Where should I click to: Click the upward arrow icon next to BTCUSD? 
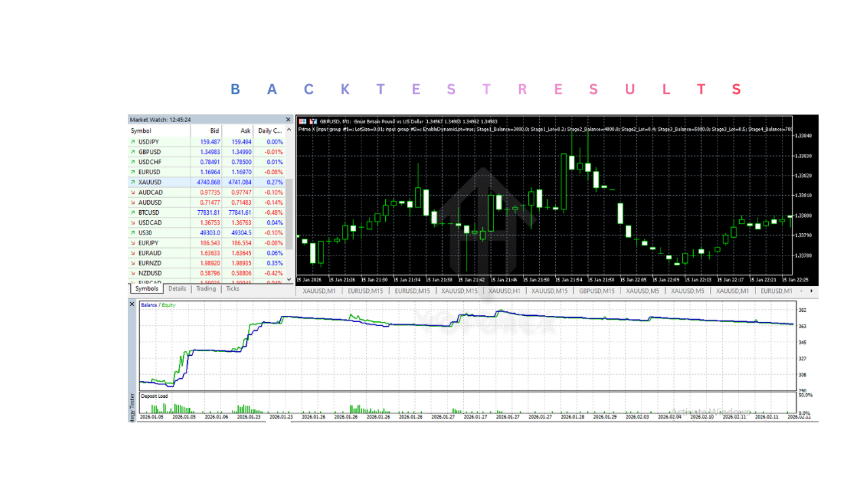click(x=132, y=212)
